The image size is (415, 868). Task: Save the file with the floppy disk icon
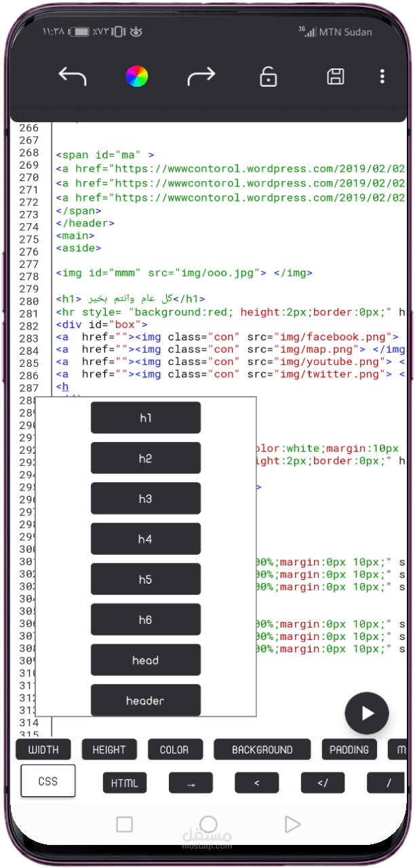point(335,77)
